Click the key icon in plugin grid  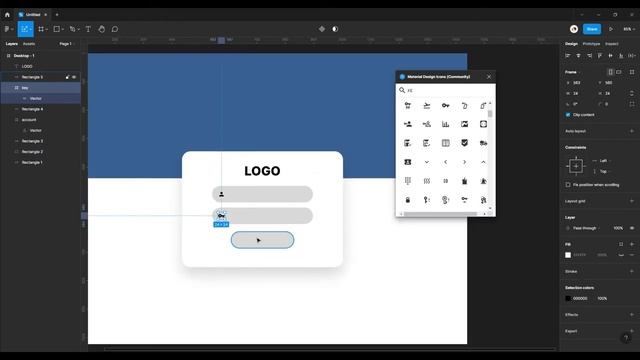click(x=445, y=105)
